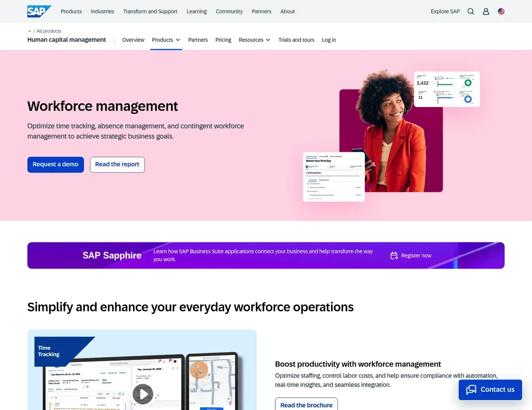Click 'Simplify and enhance your everyday workforce operations'
532x410 pixels.
coord(191,307)
